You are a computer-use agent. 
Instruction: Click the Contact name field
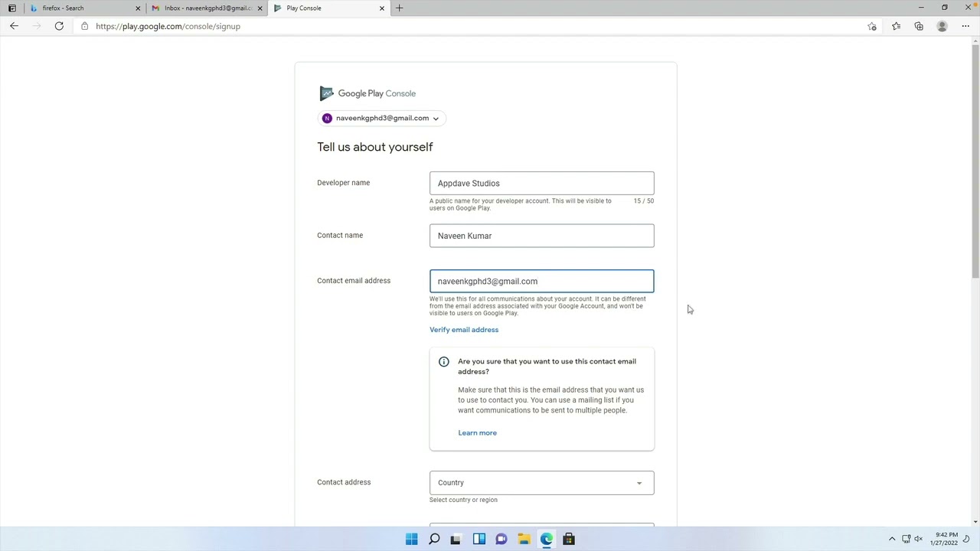pos(541,236)
